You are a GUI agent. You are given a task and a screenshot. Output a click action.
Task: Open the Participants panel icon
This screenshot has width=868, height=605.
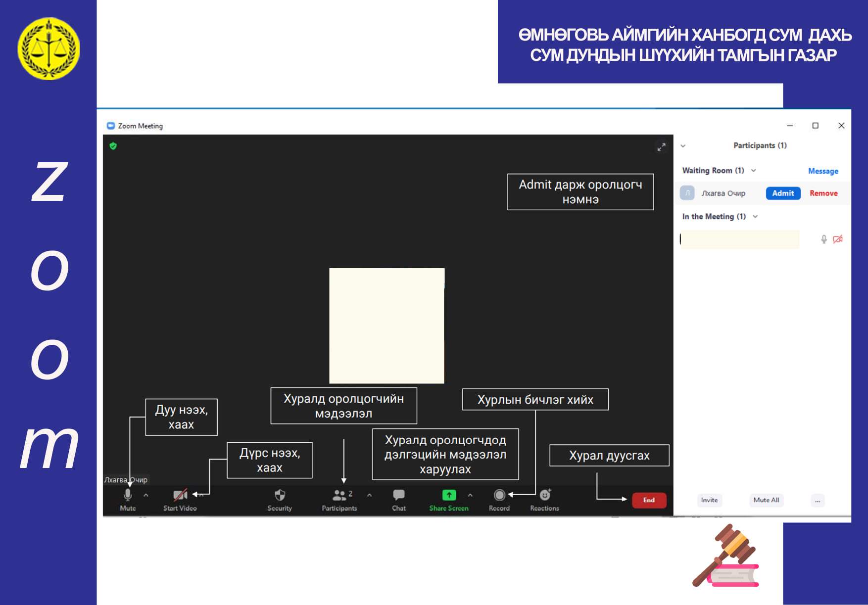339,495
